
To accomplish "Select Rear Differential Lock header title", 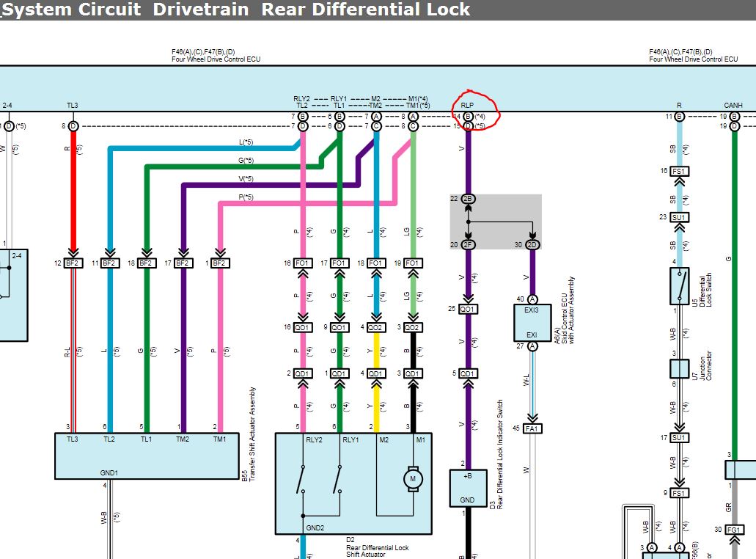I will point(365,10).
